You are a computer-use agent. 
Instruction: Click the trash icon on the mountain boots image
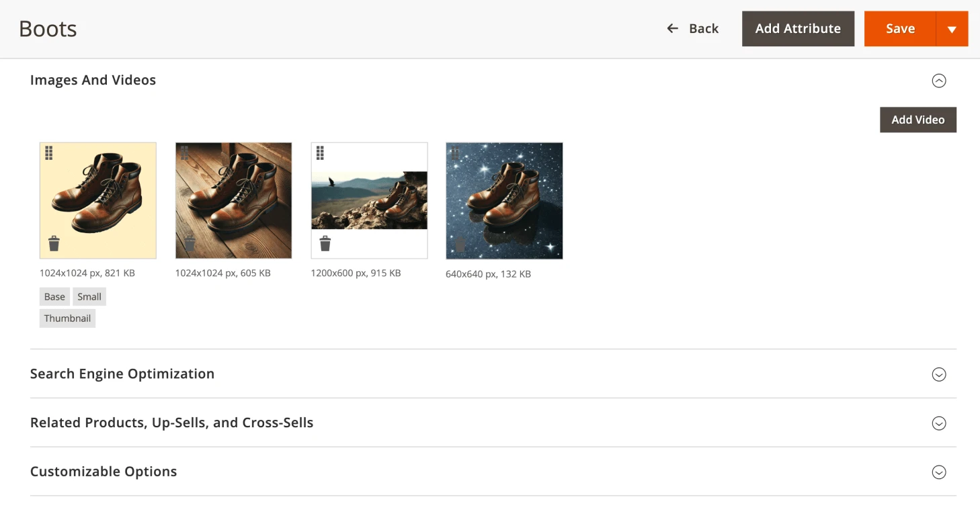325,243
